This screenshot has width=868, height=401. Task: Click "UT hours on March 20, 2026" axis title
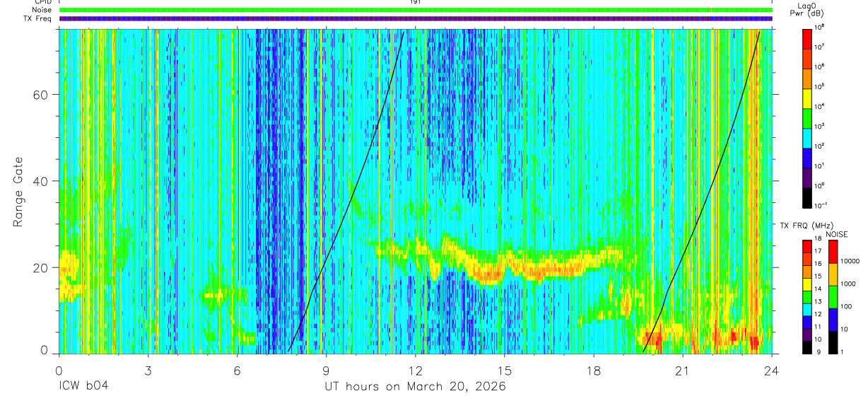415,387
